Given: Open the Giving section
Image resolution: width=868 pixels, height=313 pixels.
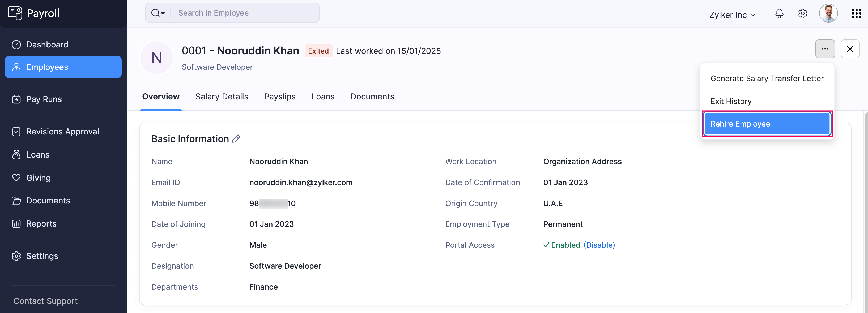Looking at the screenshot, I should (39, 178).
